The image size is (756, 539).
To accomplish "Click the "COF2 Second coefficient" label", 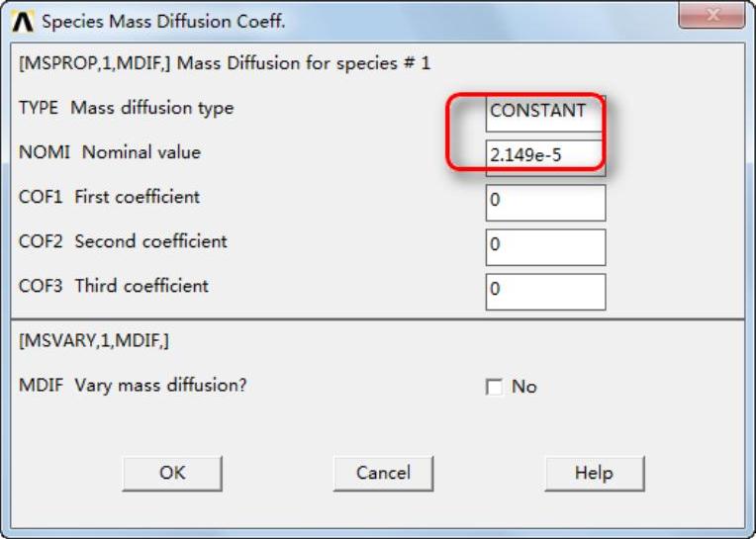I will 123,241.
